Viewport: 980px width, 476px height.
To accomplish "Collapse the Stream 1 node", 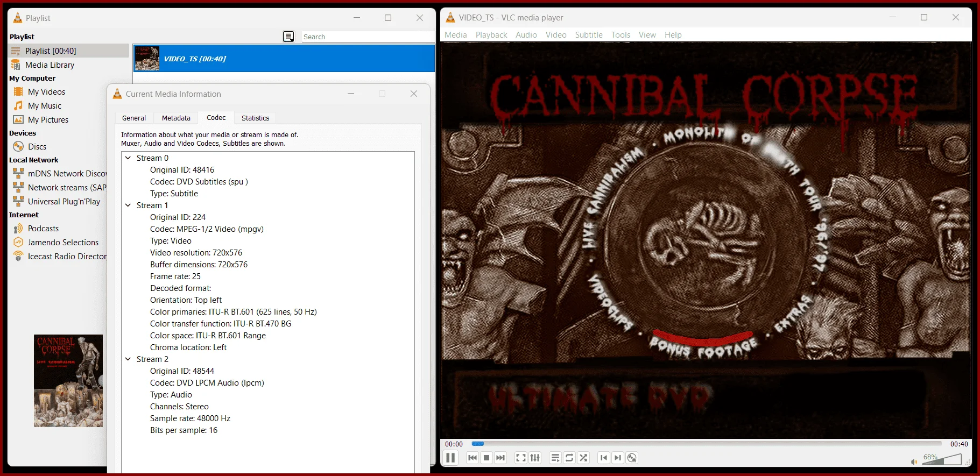I will [128, 205].
